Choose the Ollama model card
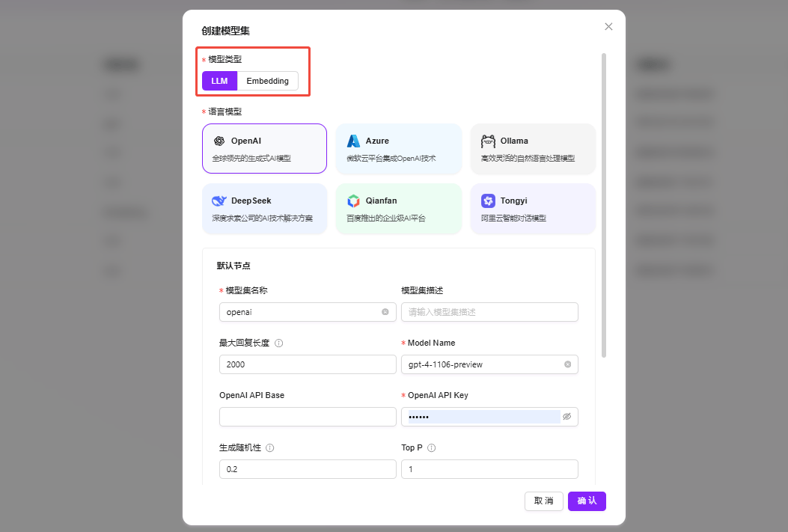 click(533, 149)
